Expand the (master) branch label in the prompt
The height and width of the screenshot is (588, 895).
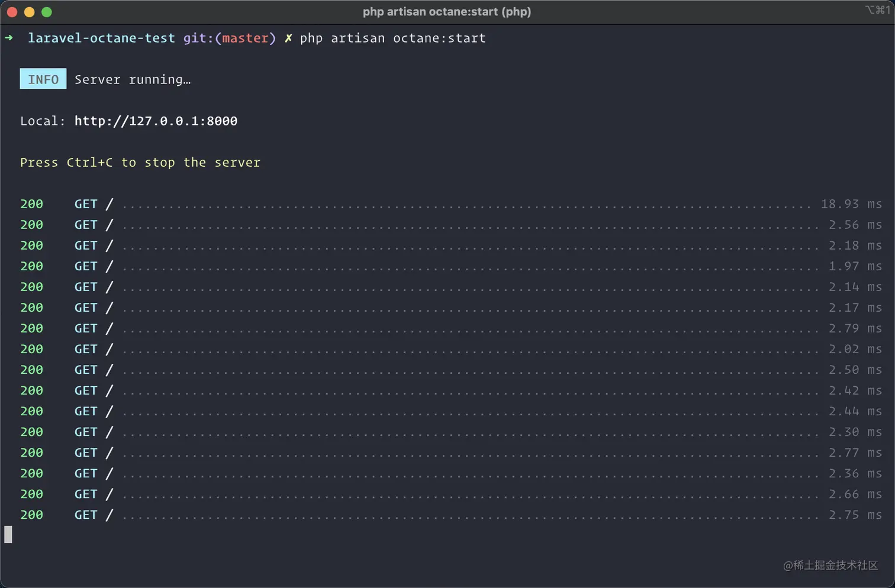click(x=246, y=38)
